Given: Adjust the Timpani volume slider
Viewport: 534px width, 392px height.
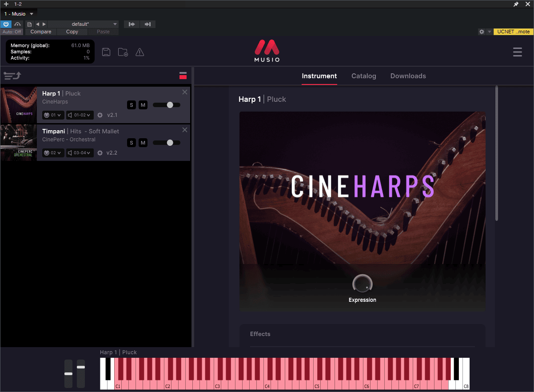Looking at the screenshot, I should point(167,143).
